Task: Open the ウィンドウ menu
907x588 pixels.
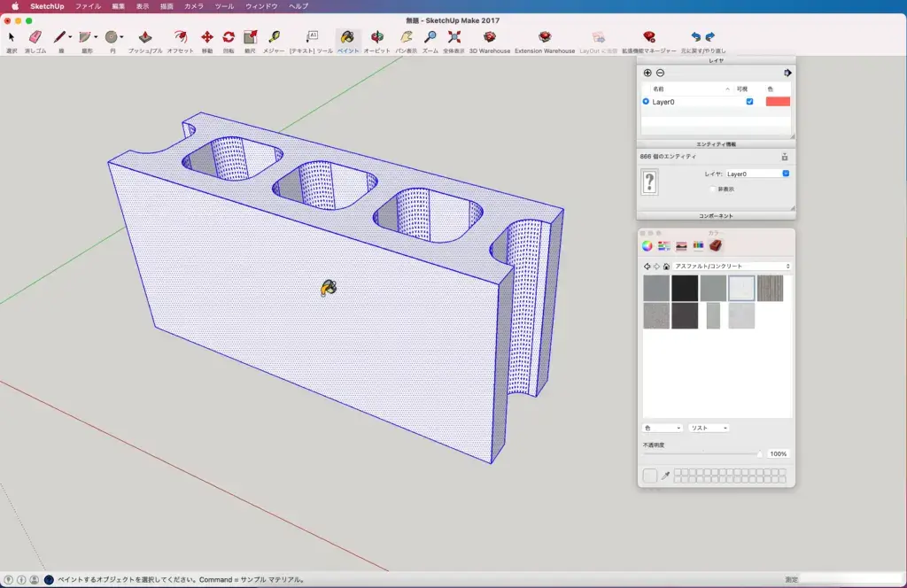Action: (261, 6)
